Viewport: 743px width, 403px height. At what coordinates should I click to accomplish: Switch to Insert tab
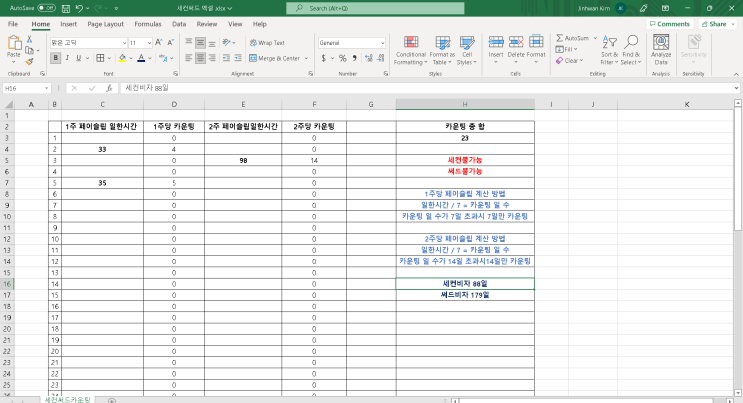click(68, 24)
